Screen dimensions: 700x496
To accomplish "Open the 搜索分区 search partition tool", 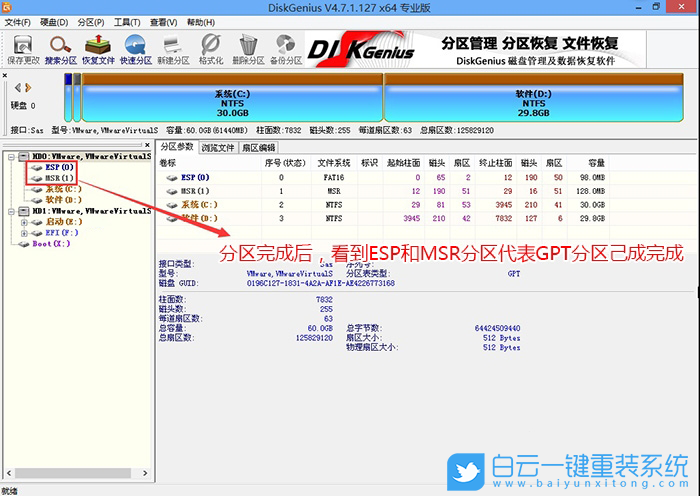I will [61, 50].
